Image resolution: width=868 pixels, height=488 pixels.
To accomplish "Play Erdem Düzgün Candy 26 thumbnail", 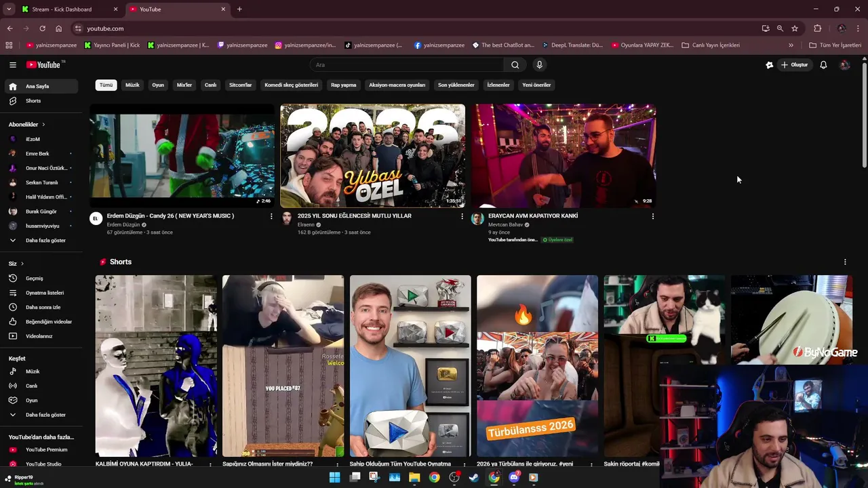I will pos(182,155).
